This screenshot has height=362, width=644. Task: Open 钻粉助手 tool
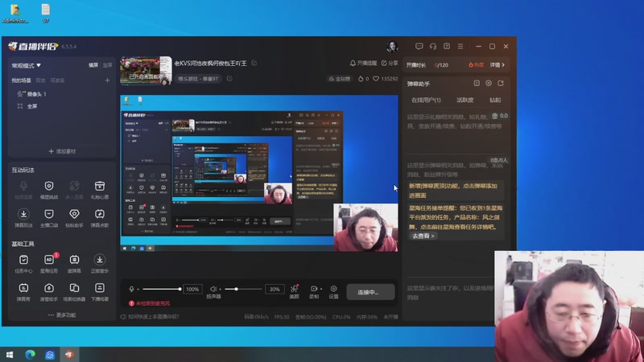click(x=74, y=217)
